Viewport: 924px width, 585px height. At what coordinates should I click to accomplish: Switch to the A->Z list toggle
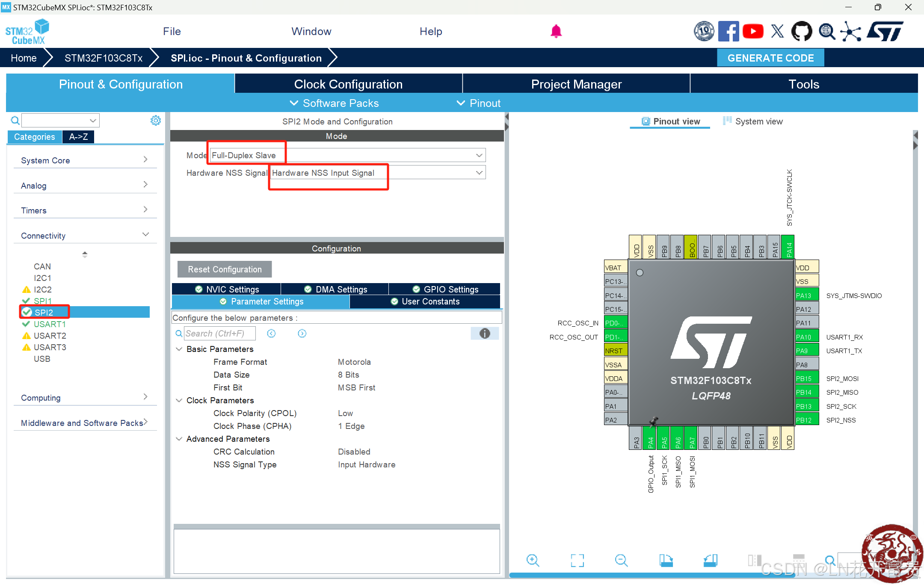click(x=78, y=137)
